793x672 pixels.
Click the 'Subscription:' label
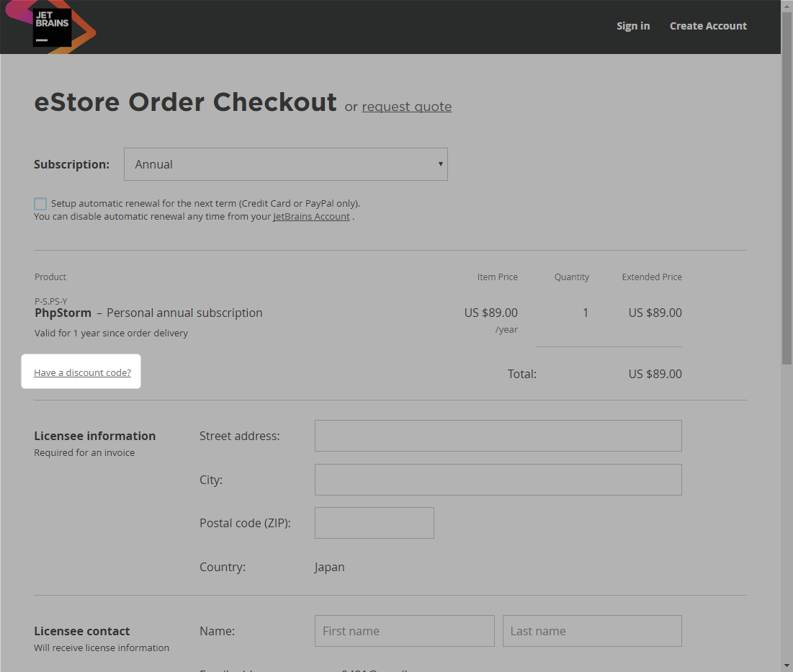(x=71, y=164)
